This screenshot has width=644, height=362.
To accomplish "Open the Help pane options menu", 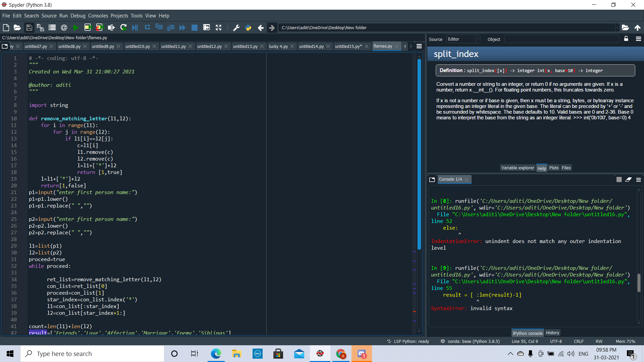I will pyautogui.click(x=639, y=39).
